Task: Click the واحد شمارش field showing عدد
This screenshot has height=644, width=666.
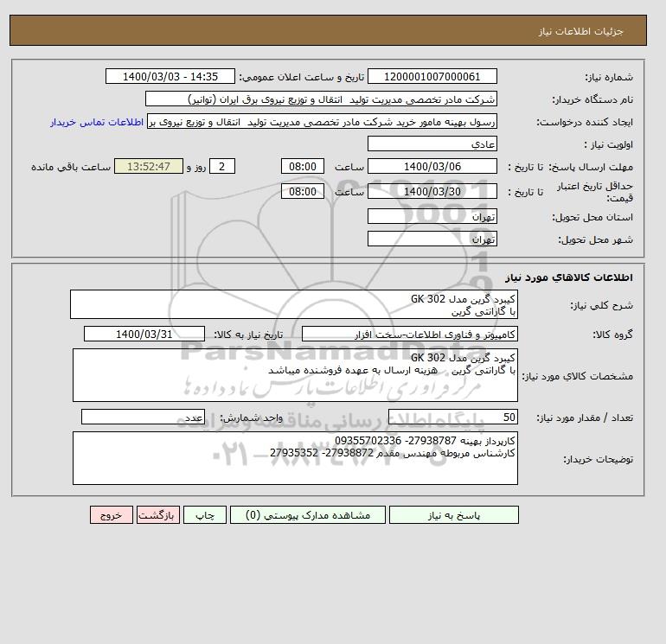Action: tap(143, 417)
